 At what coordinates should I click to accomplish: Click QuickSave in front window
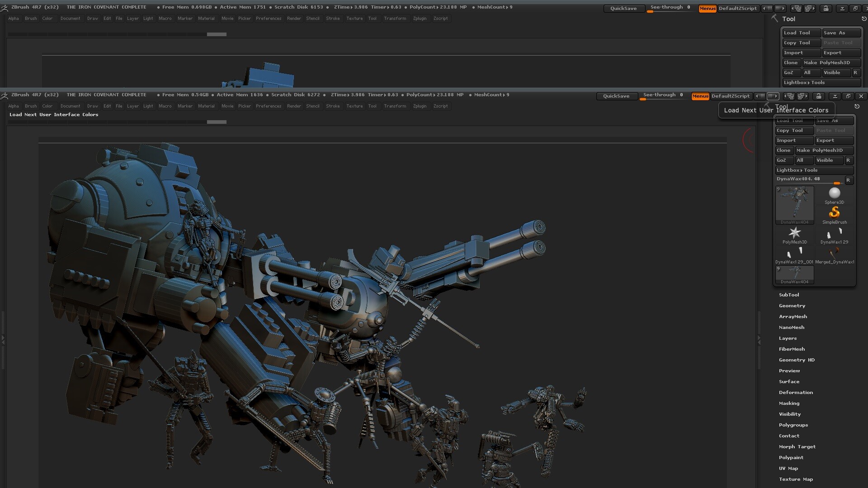click(x=616, y=96)
